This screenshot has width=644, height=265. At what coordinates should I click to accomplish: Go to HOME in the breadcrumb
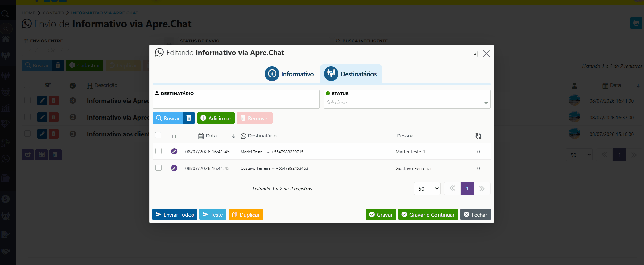click(29, 13)
